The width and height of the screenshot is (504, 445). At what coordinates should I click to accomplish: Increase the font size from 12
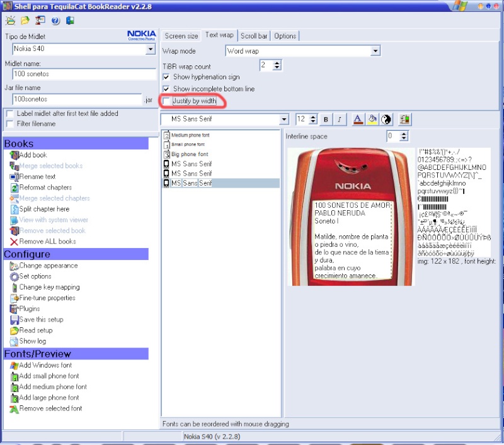pyautogui.click(x=313, y=117)
